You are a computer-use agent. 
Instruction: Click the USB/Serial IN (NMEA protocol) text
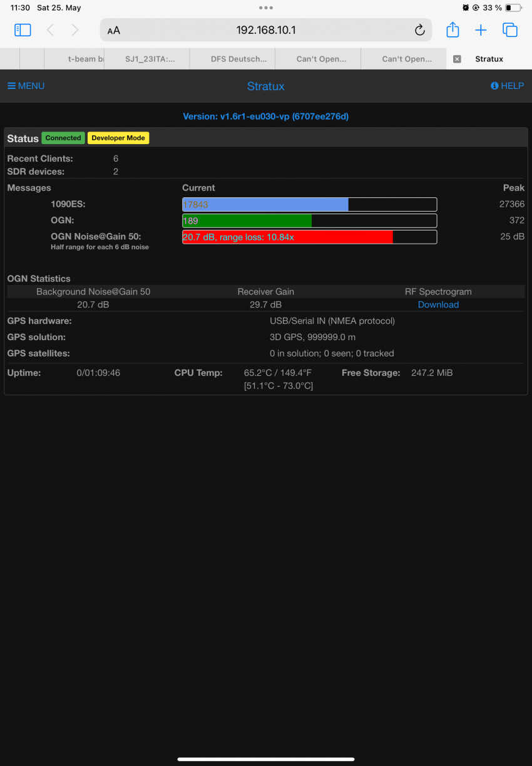tap(332, 321)
